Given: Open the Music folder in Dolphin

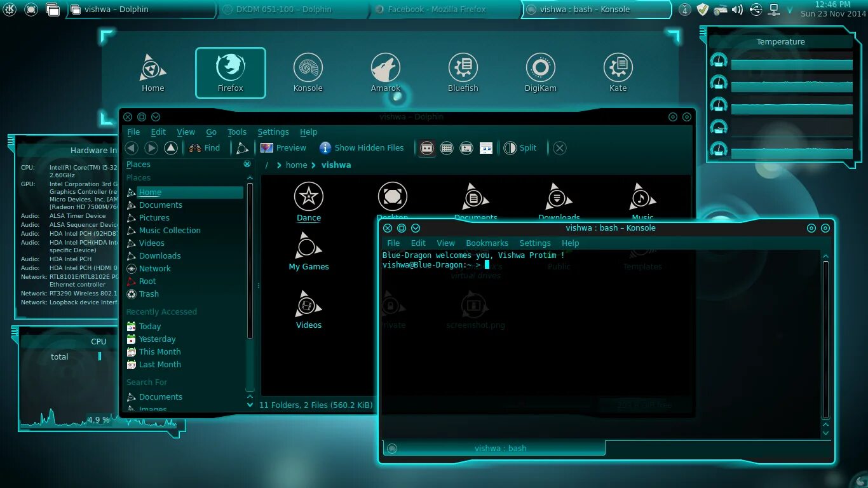Looking at the screenshot, I should tap(642, 202).
